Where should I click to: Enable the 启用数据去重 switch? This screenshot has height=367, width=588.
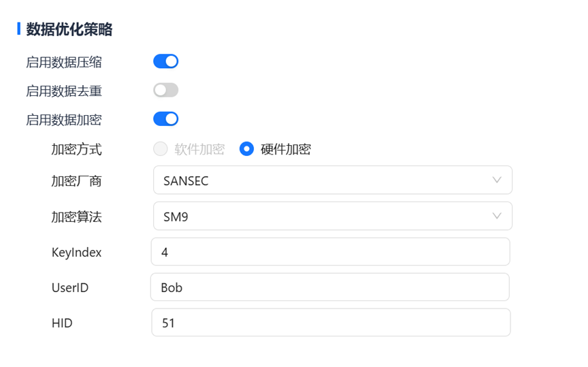click(x=166, y=90)
